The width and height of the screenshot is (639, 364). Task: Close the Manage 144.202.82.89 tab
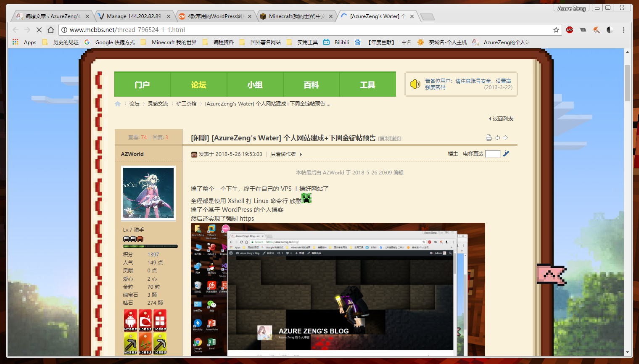tap(169, 16)
